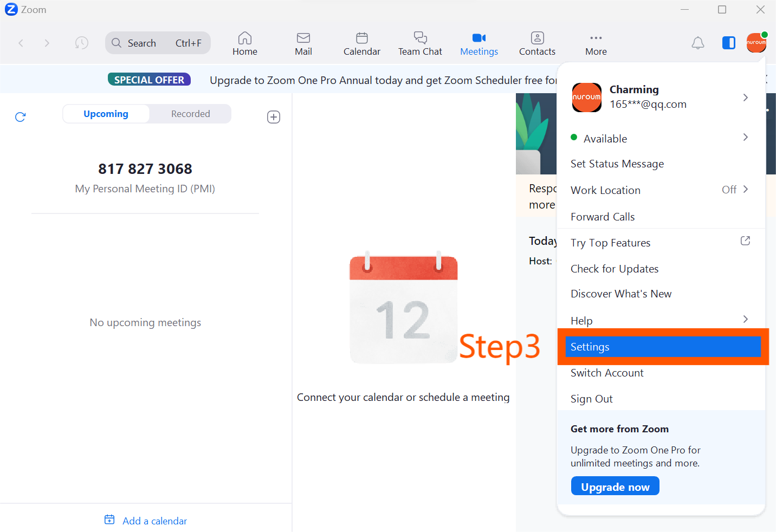Open the Contacts tab

(537, 44)
